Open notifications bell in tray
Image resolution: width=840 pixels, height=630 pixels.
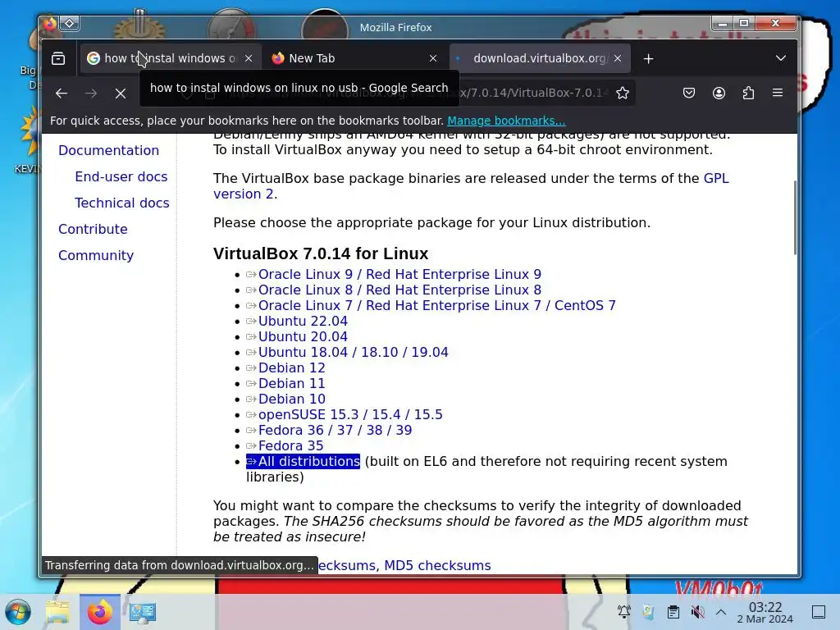[623, 612]
